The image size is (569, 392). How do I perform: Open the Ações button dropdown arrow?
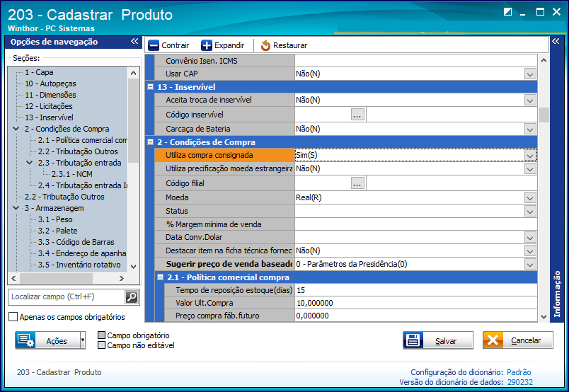click(83, 340)
